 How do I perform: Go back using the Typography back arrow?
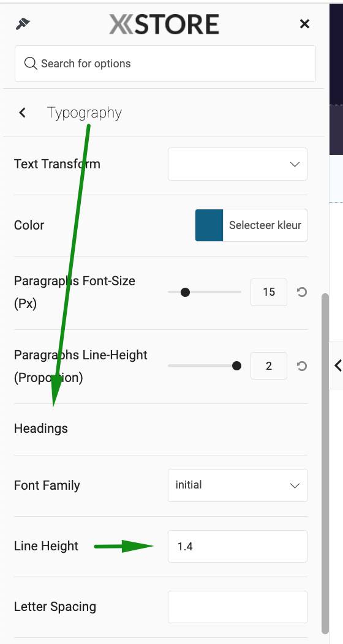(23, 112)
